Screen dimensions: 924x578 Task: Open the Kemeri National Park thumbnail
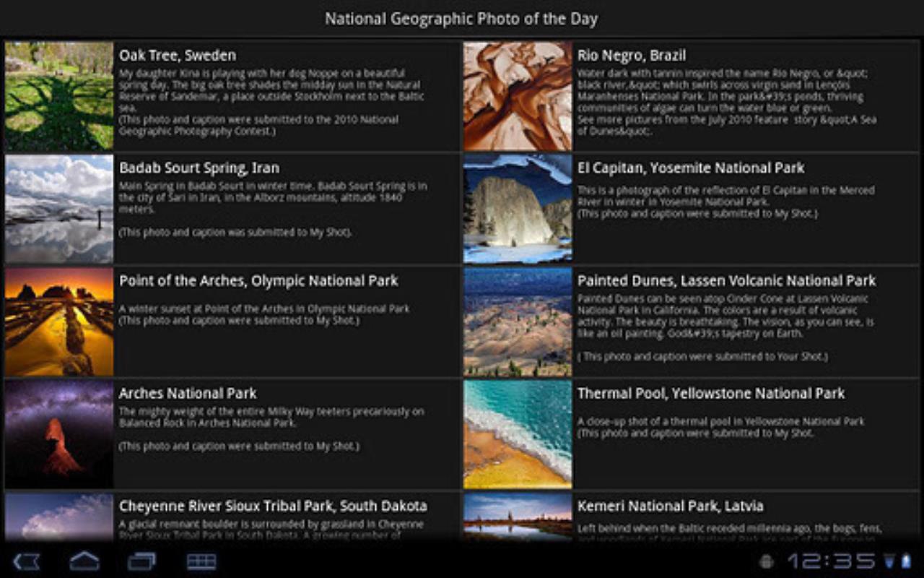click(x=518, y=517)
